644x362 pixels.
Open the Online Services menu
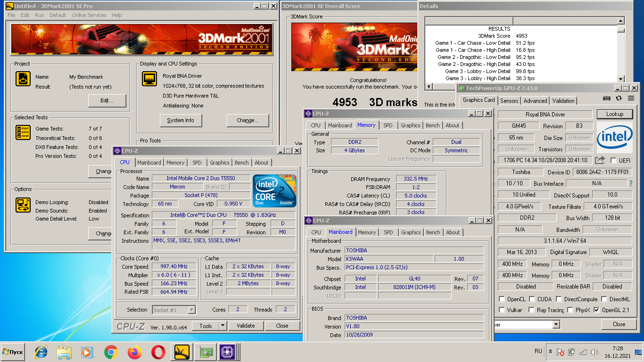89,15
